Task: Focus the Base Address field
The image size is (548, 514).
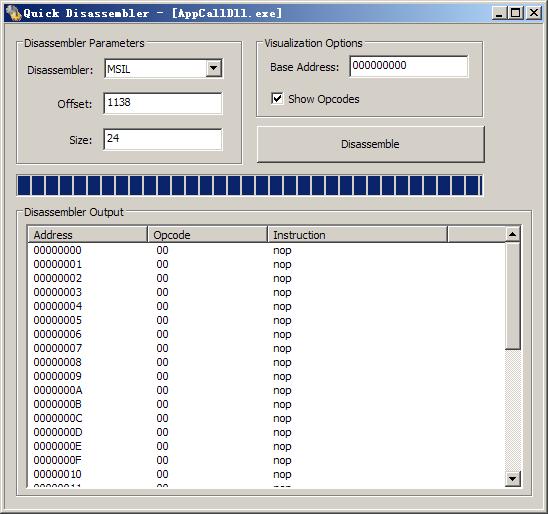Action: (409, 66)
